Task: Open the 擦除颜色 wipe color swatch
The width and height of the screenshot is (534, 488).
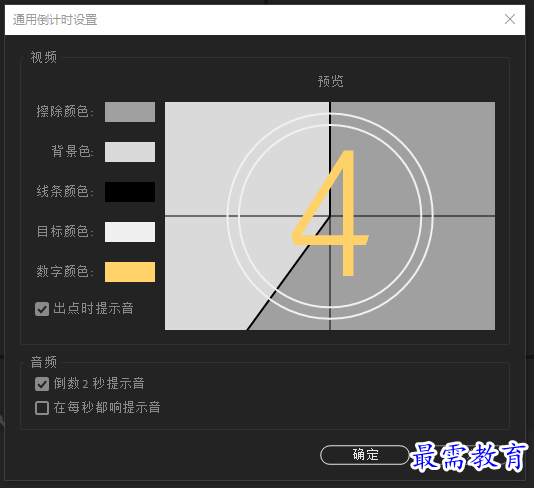Action: (x=130, y=112)
